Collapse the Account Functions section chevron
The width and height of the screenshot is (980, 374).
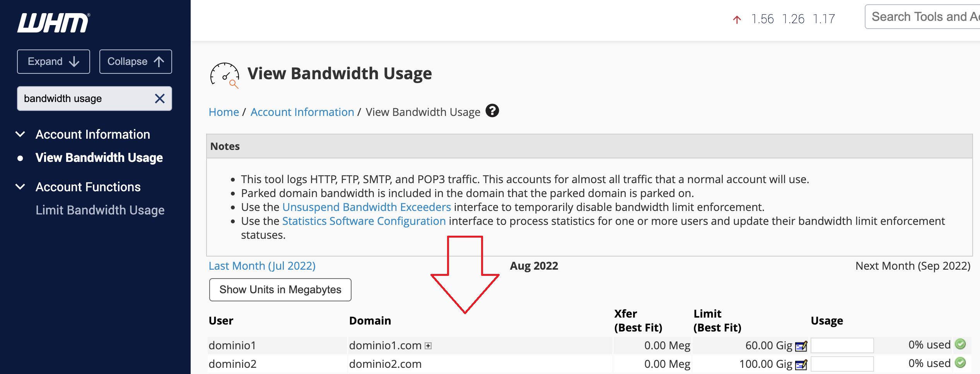[20, 187]
